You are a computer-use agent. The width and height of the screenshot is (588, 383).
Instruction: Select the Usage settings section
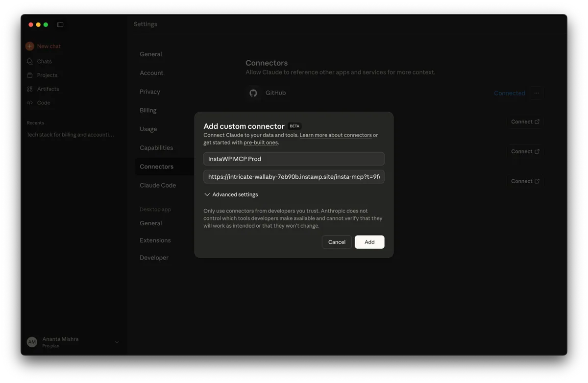[148, 129]
